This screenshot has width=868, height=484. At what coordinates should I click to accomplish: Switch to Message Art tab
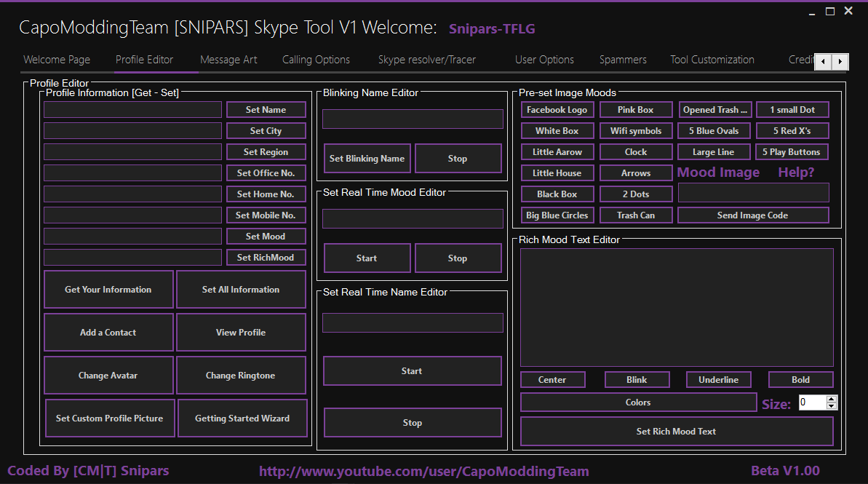coord(228,60)
